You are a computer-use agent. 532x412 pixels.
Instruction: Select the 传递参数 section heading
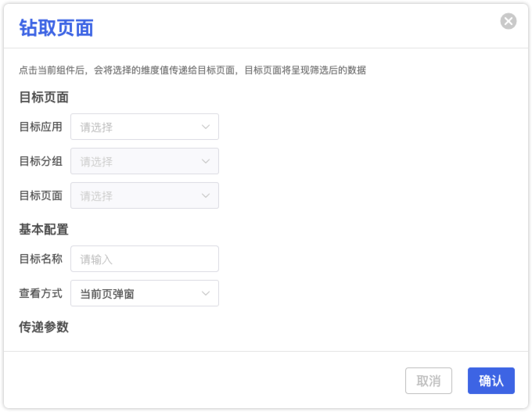(44, 328)
